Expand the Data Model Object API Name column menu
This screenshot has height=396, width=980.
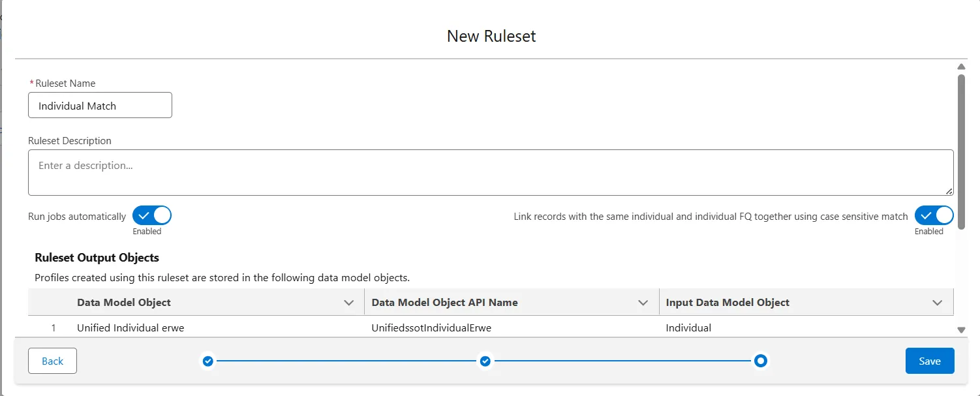643,303
